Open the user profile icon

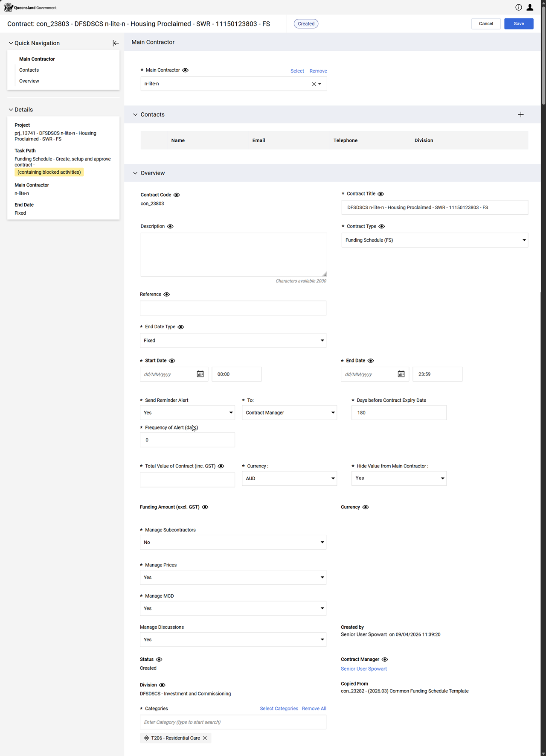pyautogui.click(x=530, y=7)
